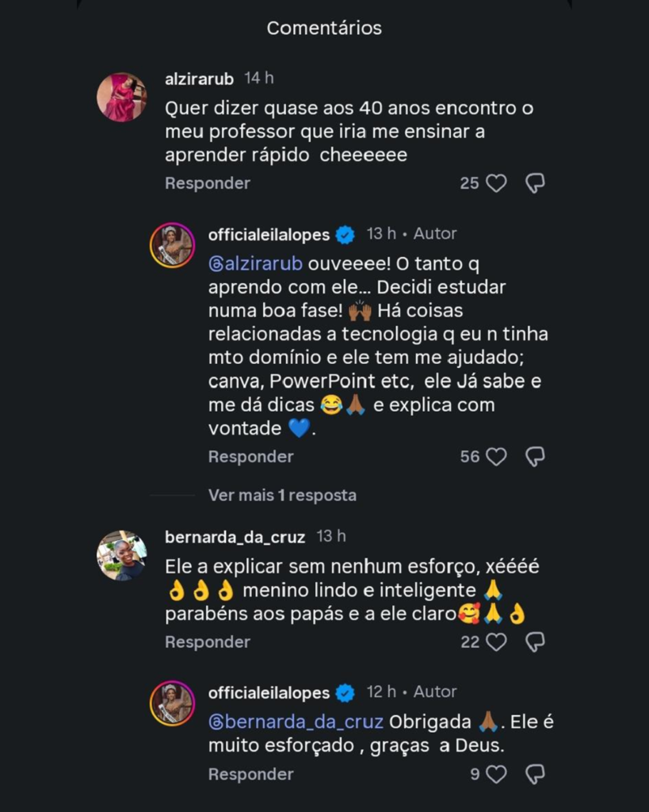This screenshot has height=812, width=649.
Task: Reply to bernarda_da_cruz's comment
Action: (x=208, y=642)
